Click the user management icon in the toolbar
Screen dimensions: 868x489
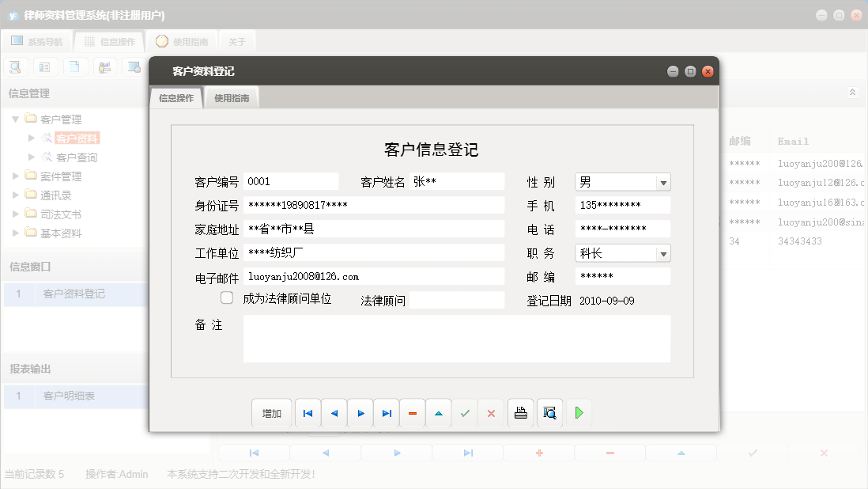pos(104,66)
